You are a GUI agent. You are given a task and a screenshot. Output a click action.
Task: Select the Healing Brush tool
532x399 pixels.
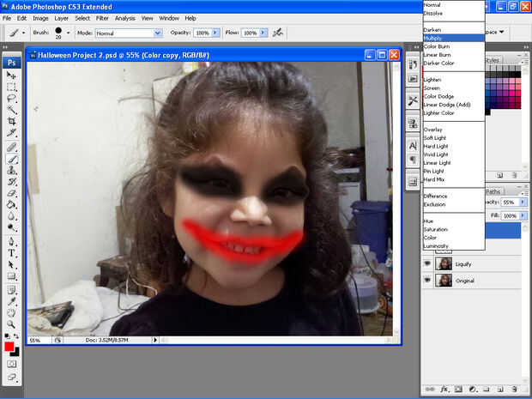[x=11, y=148]
